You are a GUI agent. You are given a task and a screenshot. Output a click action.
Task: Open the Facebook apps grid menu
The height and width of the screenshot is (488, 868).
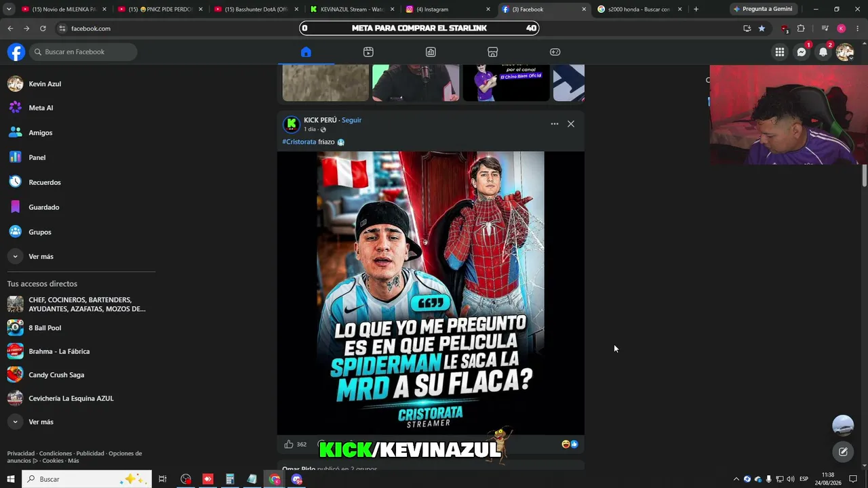click(x=780, y=52)
